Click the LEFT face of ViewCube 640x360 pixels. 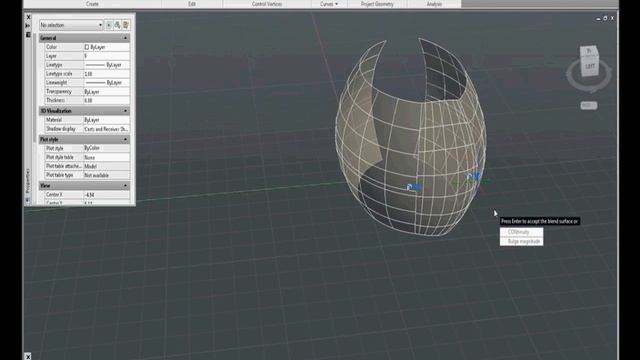(590, 66)
